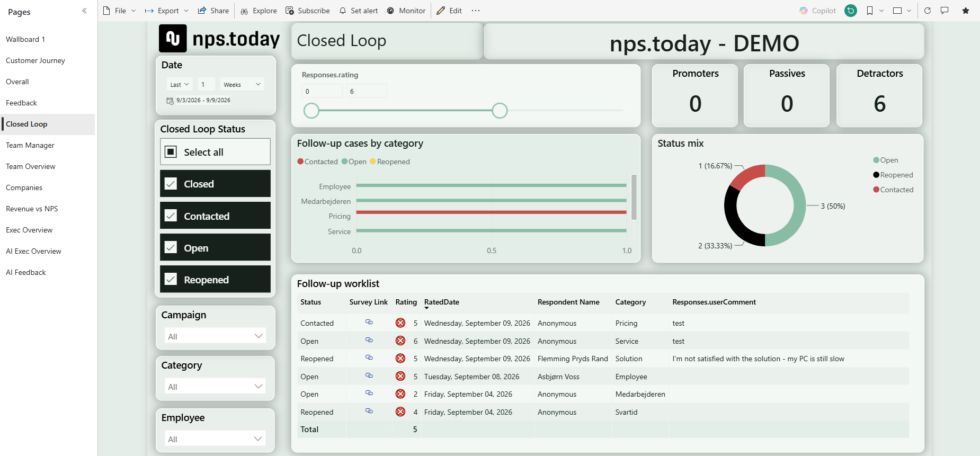
Task: Open survey link for Contacted Pricing row
Action: tap(369, 322)
